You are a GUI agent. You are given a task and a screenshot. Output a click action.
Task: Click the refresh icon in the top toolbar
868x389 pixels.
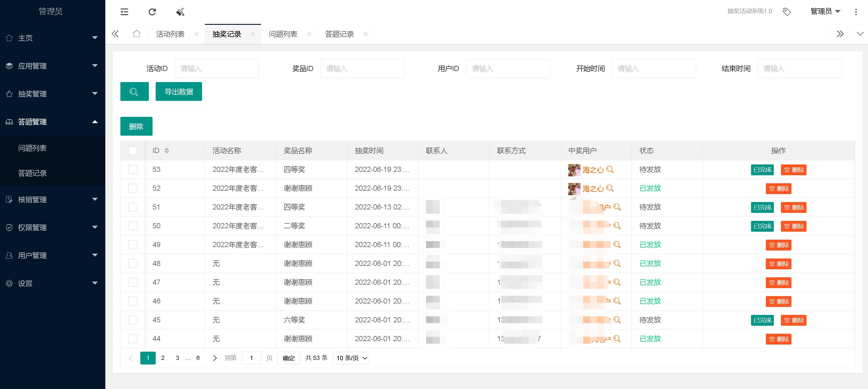click(x=152, y=12)
